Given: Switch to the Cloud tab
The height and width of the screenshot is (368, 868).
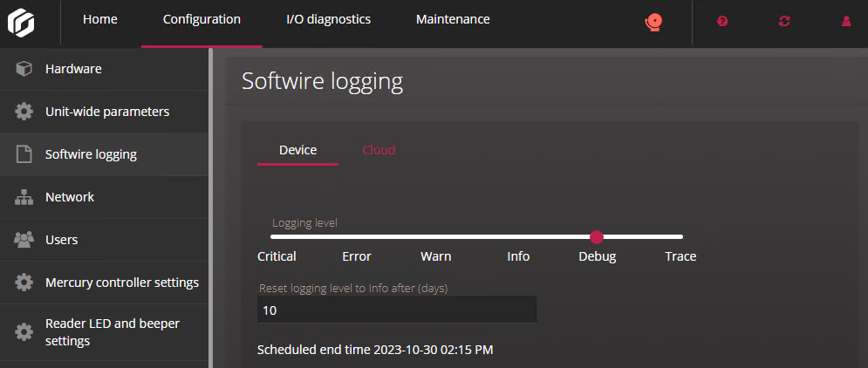Looking at the screenshot, I should coord(379,150).
